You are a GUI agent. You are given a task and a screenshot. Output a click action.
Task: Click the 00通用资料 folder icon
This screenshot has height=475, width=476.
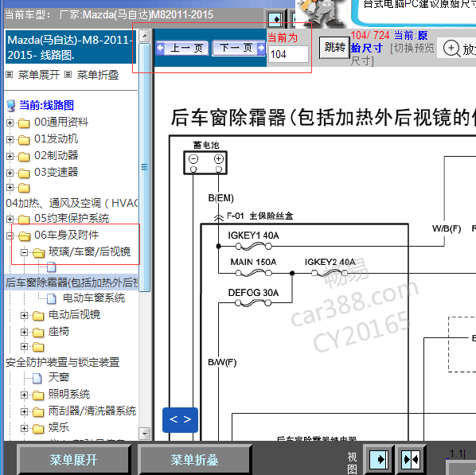[24, 123]
